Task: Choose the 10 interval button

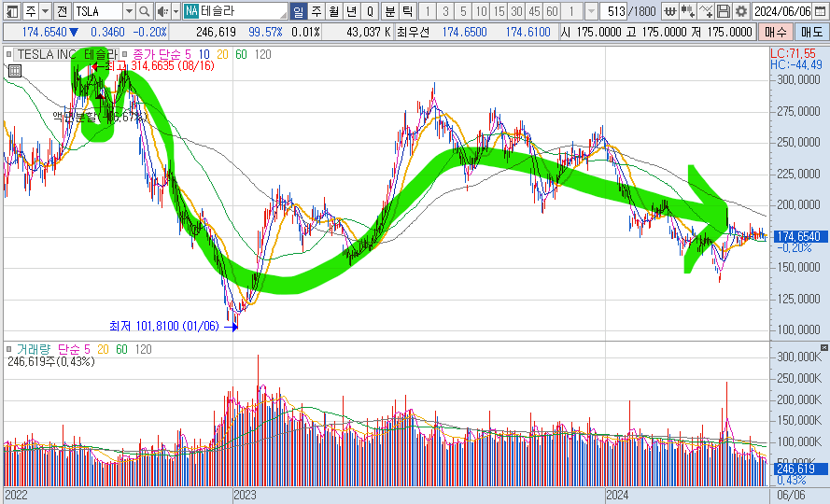Action: (481, 11)
